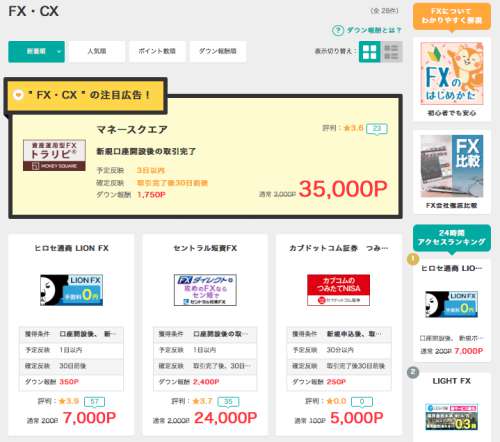Open FX会社徹底比較 caption link
The width and height of the screenshot is (500, 442).
[452, 206]
